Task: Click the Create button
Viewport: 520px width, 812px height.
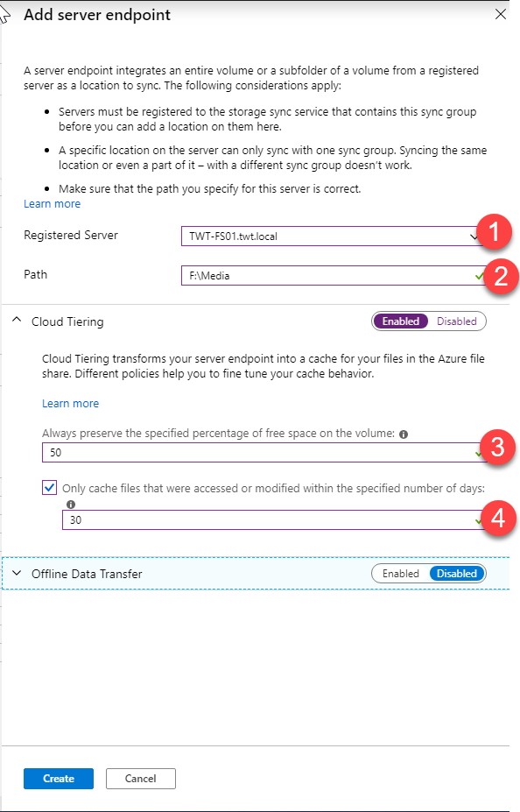Action: pos(59,779)
